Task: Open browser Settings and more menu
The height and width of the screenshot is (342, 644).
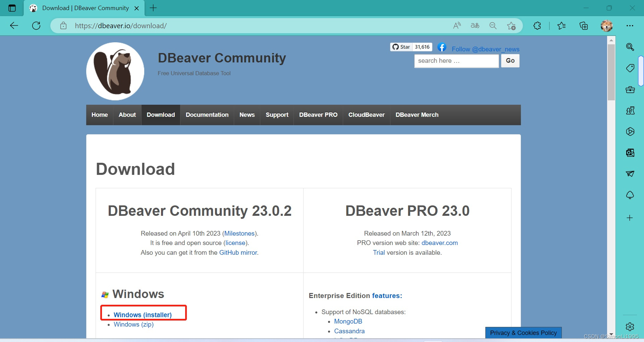Action: [630, 26]
